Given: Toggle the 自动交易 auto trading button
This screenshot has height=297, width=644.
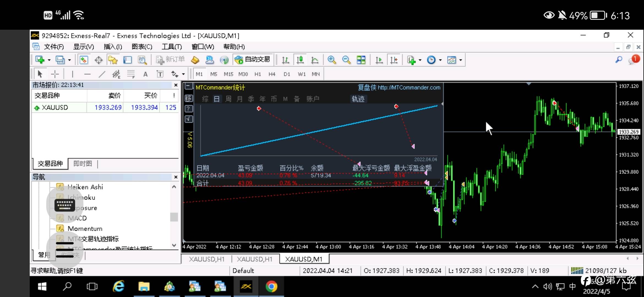Looking at the screenshot, I should (253, 59).
